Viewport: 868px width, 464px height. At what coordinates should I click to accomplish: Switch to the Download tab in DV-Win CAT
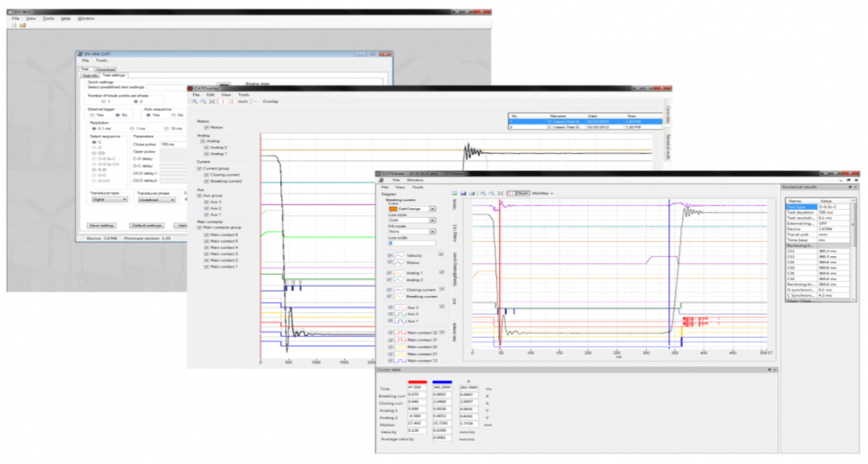[104, 69]
